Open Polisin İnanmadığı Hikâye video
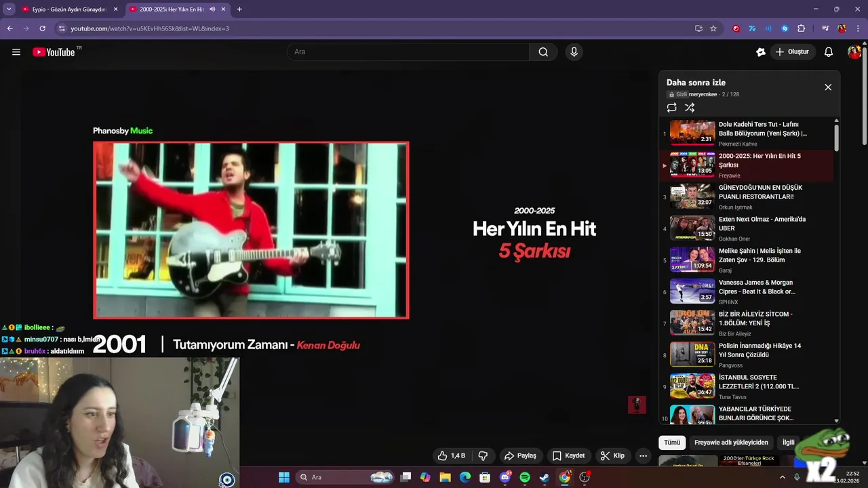Image resolution: width=868 pixels, height=488 pixels. (746, 354)
